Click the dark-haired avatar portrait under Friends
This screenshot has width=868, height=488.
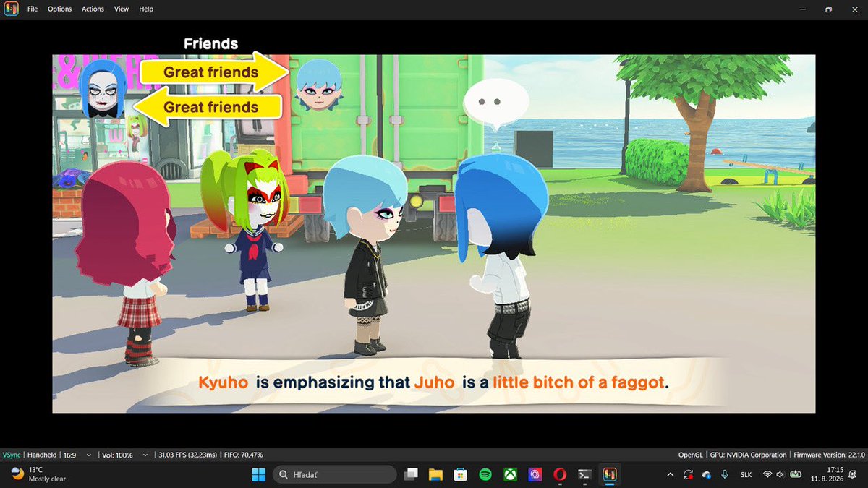point(104,90)
